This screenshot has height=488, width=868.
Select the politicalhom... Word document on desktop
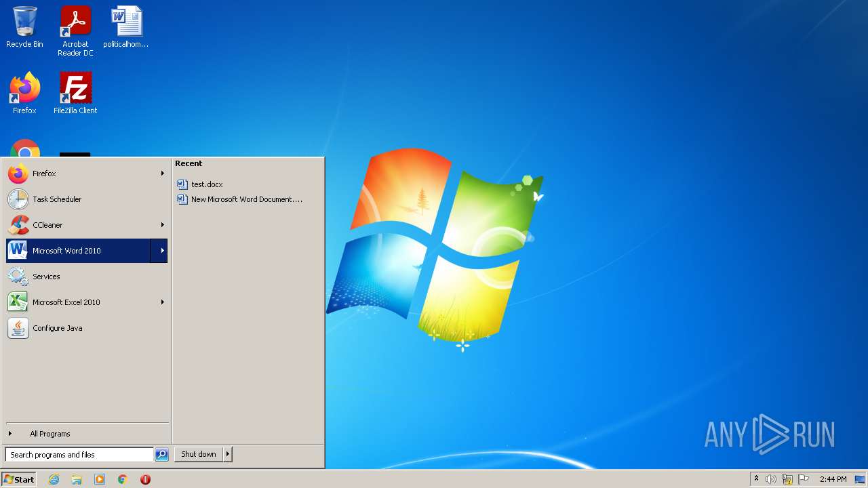pos(126,27)
